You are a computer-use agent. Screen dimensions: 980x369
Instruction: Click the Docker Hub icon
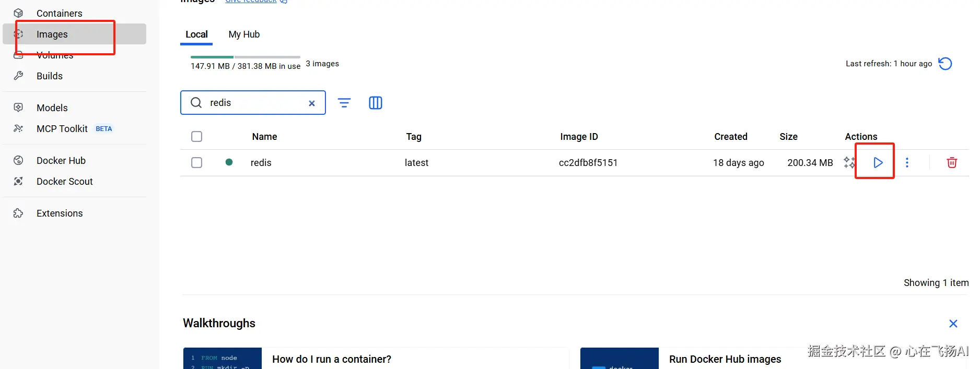pos(18,160)
